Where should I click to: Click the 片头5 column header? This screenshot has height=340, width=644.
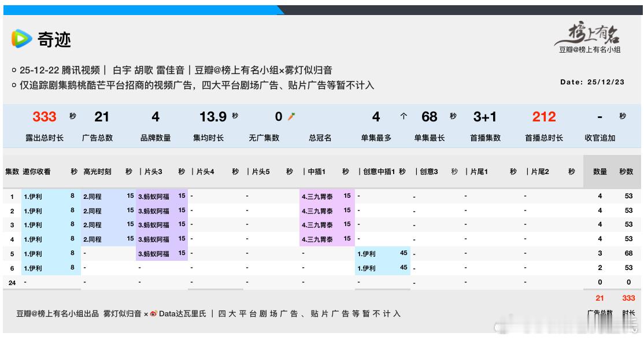(x=260, y=172)
